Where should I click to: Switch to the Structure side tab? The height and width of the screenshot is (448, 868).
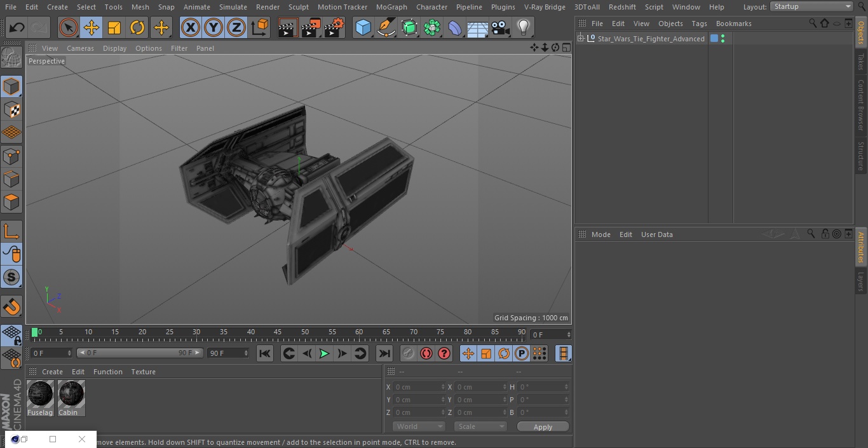click(x=861, y=156)
